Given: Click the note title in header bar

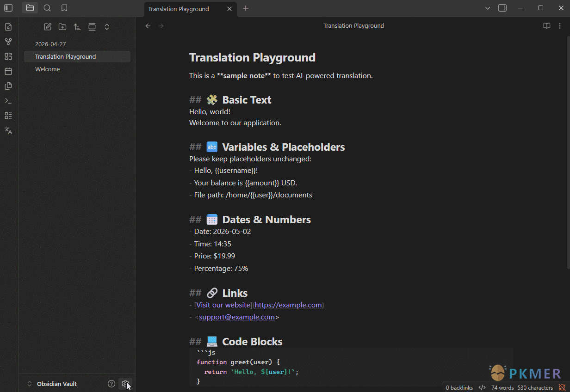Looking at the screenshot, I should [x=353, y=26].
